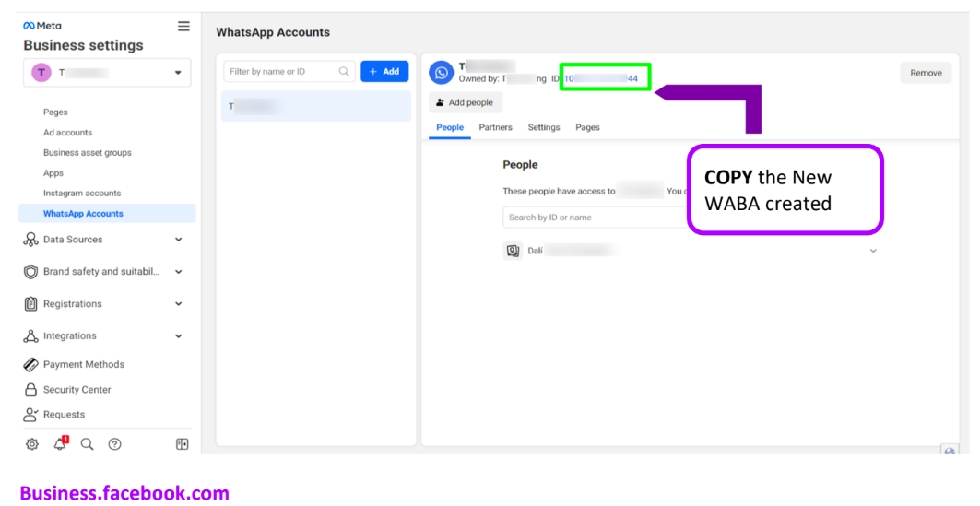The width and height of the screenshot is (980, 506).
Task: Click the Meta logo
Action: [x=41, y=26]
